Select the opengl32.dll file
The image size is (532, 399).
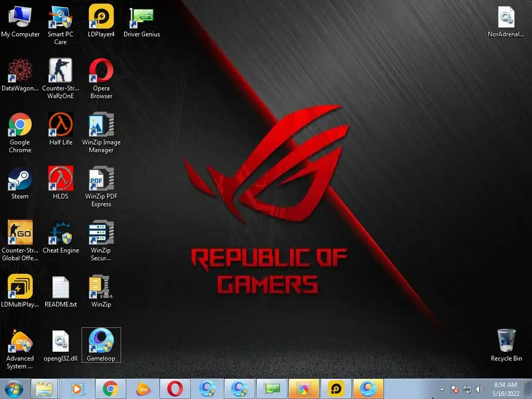(60, 345)
